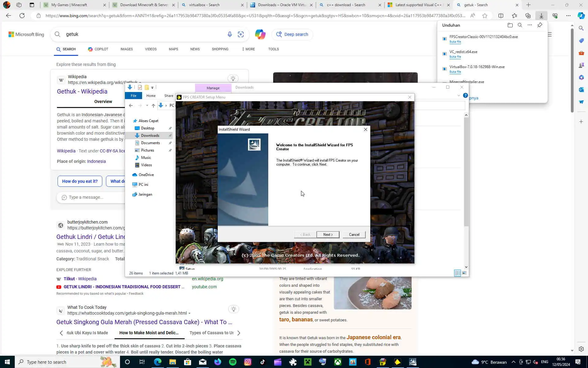Open recent locations dropdown in Explorer
Screen dimensions: 588x368
tap(147, 105)
